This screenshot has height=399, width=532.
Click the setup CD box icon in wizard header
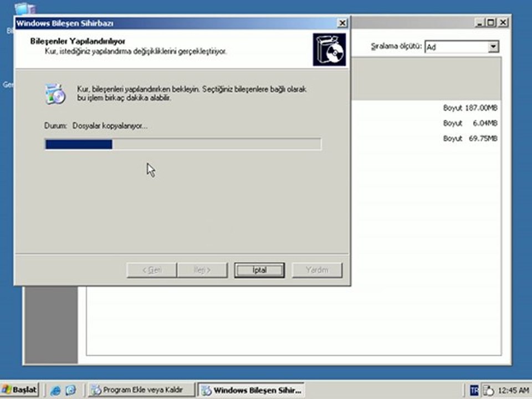point(329,49)
